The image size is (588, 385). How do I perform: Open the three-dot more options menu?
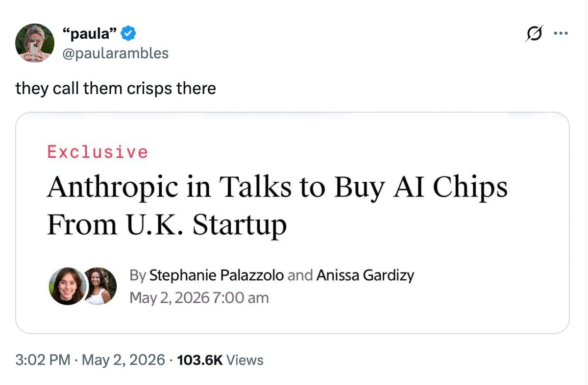(560, 34)
